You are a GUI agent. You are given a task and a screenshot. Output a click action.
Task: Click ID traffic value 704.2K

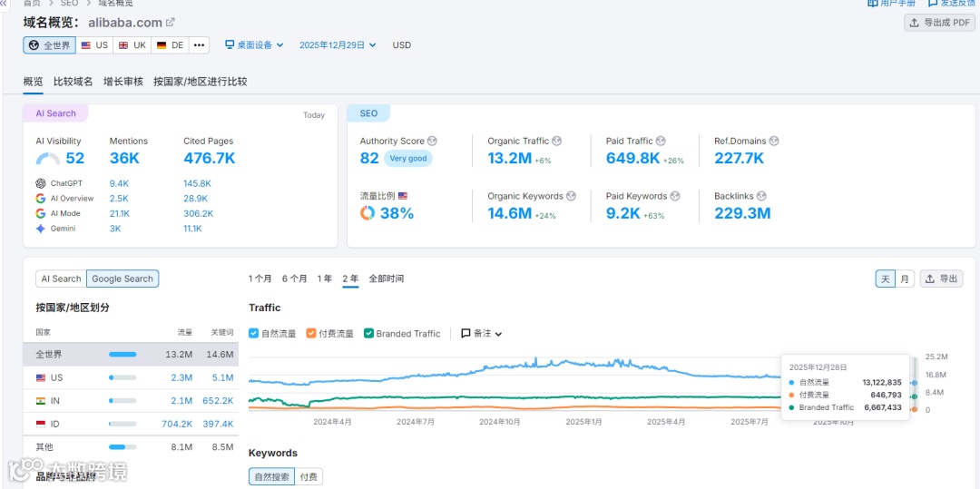[x=177, y=424]
